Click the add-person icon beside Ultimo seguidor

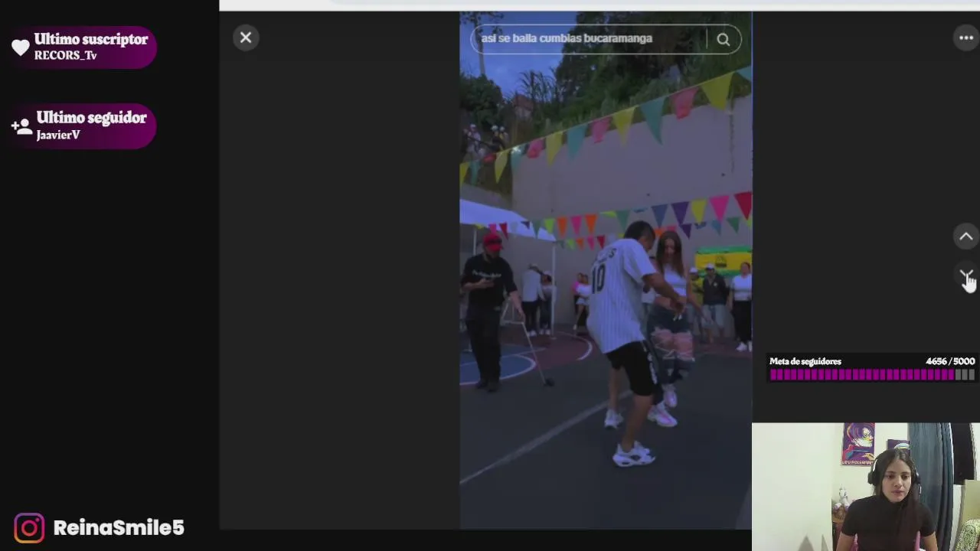tap(21, 126)
